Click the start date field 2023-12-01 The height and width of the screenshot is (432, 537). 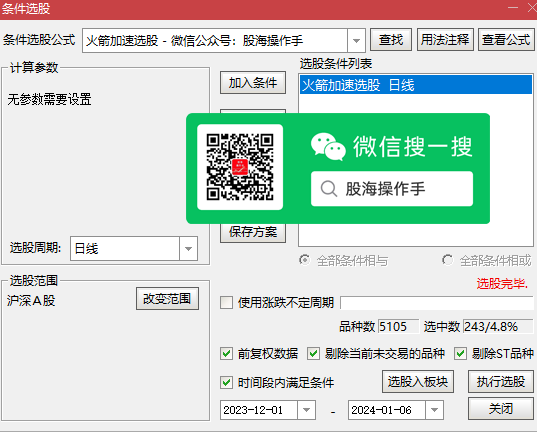[259, 410]
